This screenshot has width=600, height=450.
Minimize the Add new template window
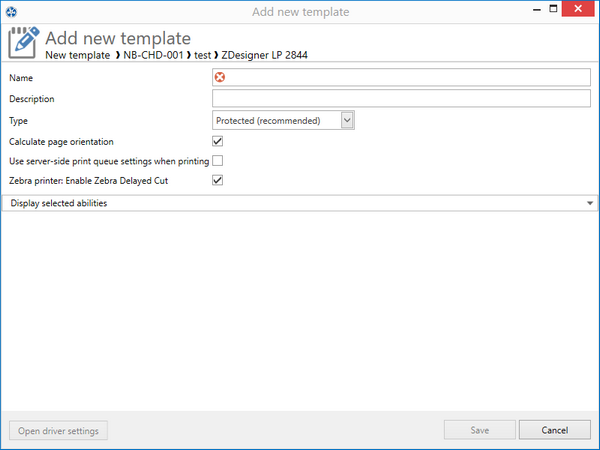[537, 9]
